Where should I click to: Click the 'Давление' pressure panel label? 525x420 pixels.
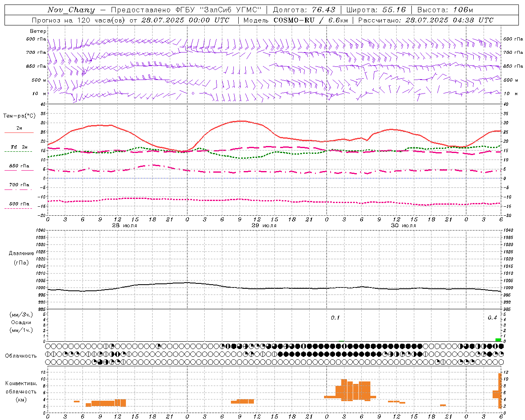(21, 253)
